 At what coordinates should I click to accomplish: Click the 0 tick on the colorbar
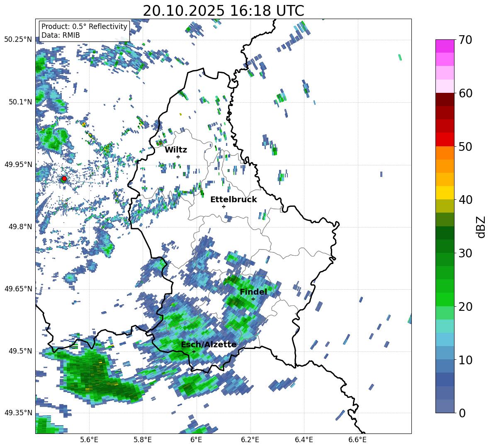click(462, 413)
